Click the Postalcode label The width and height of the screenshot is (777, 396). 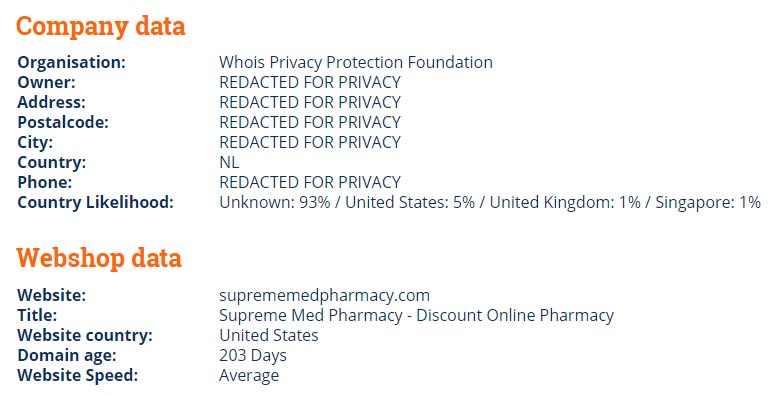click(x=63, y=122)
